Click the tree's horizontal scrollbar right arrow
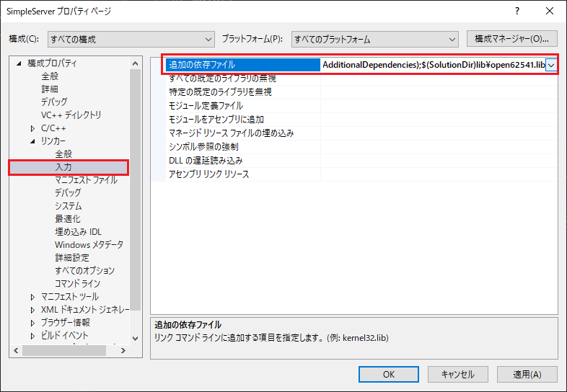The height and width of the screenshot is (392, 567). [121, 350]
